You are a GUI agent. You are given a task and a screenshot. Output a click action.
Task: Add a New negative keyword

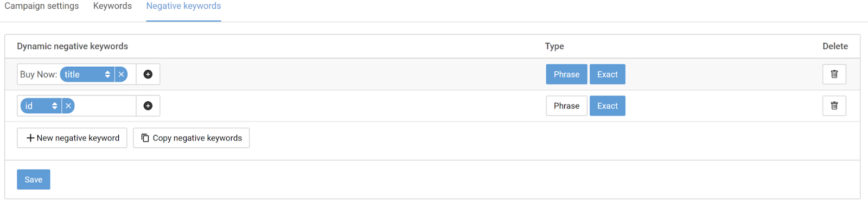tap(72, 138)
